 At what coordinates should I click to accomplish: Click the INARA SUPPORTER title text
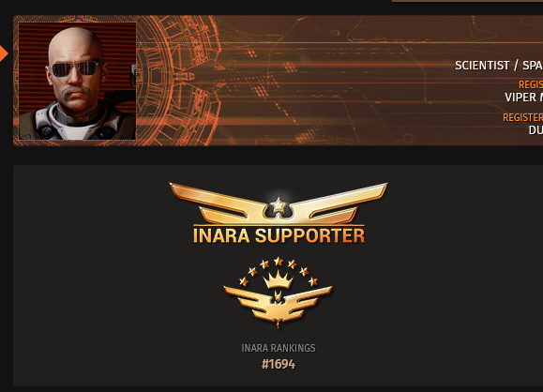(279, 235)
